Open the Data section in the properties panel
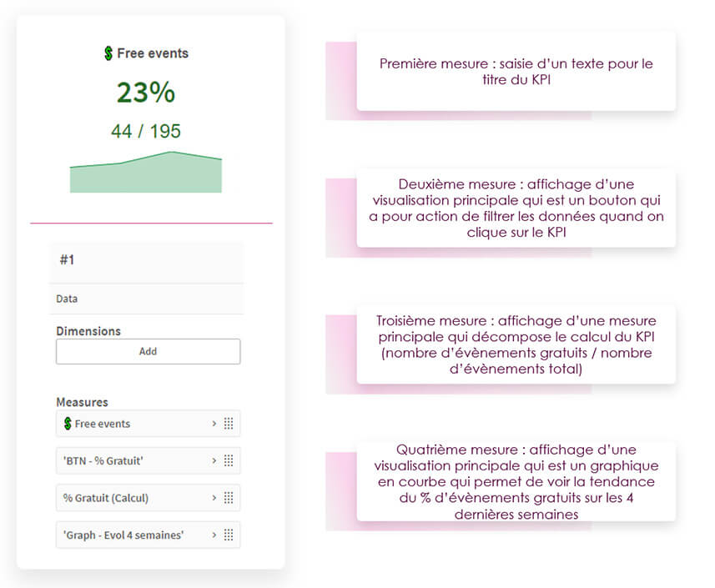 click(147, 298)
